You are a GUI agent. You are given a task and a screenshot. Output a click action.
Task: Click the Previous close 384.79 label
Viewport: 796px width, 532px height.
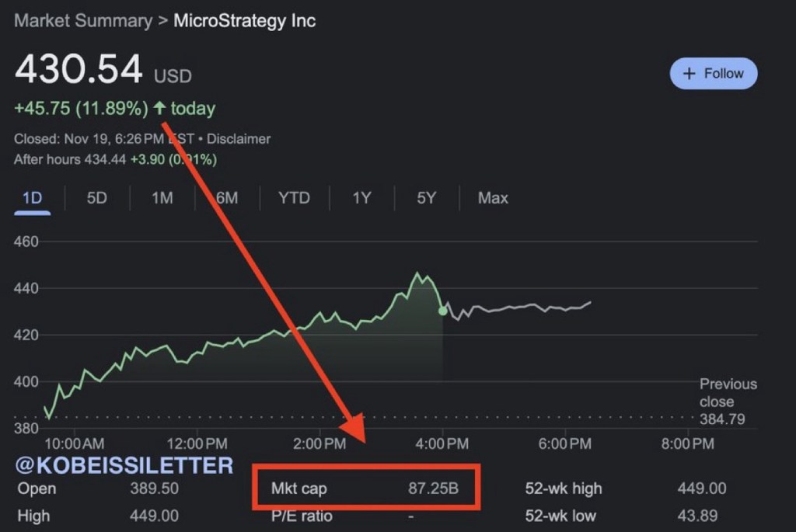click(728, 402)
